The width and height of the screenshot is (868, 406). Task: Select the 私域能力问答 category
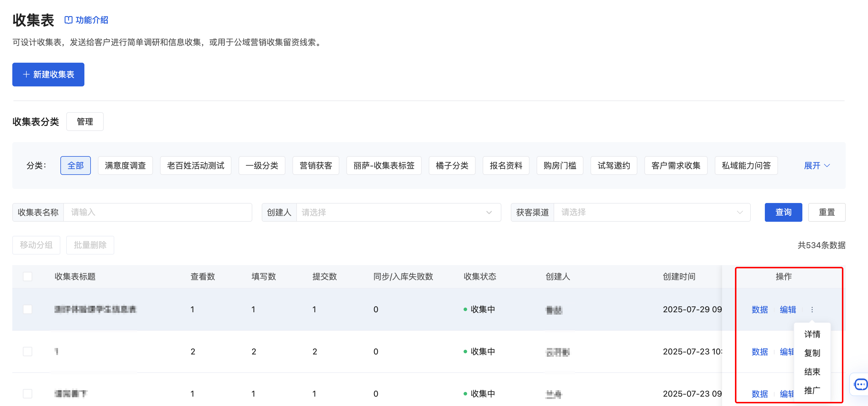(746, 166)
